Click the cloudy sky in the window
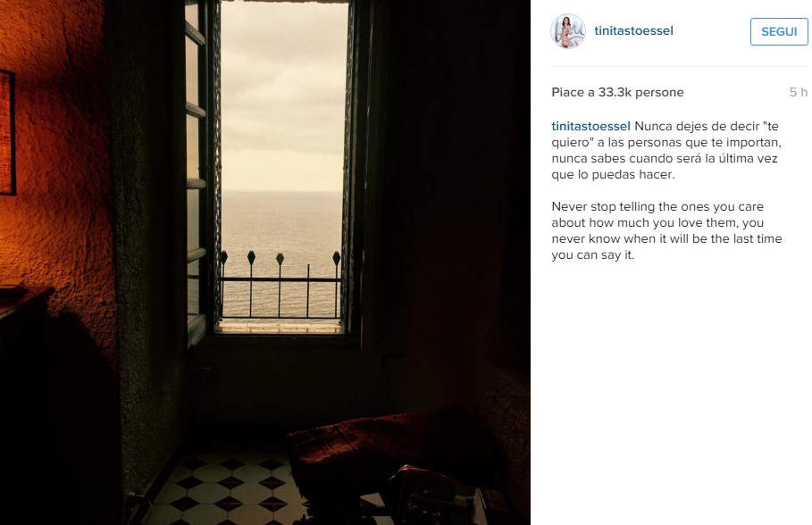The image size is (812, 525). pos(284,96)
